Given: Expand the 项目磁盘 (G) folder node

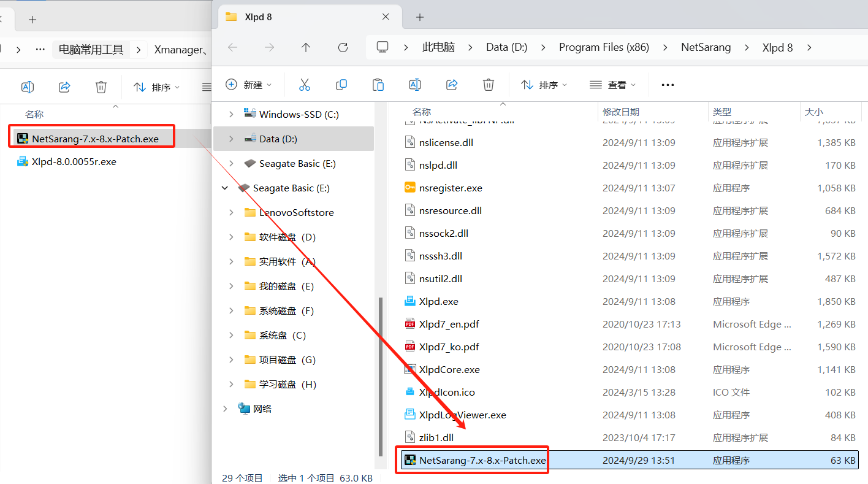Looking at the screenshot, I should coord(231,359).
